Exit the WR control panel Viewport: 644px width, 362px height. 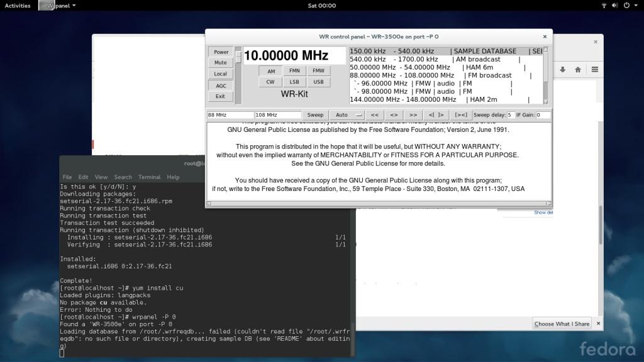point(221,96)
